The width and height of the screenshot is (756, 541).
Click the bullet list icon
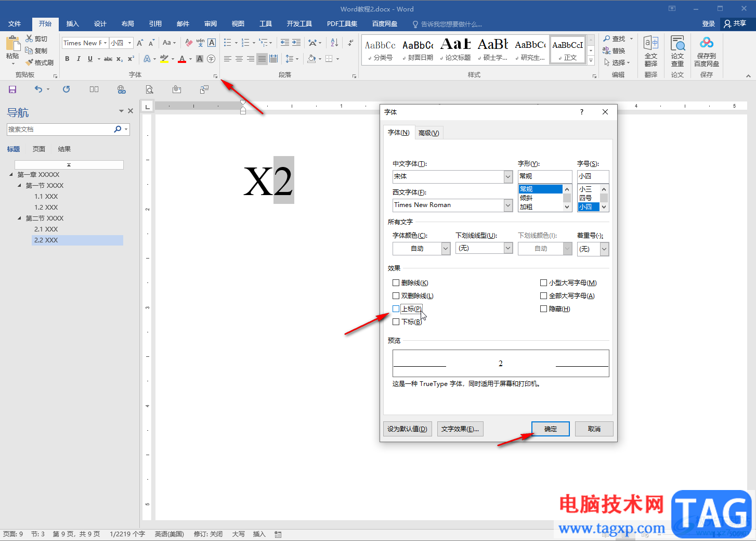click(x=228, y=43)
